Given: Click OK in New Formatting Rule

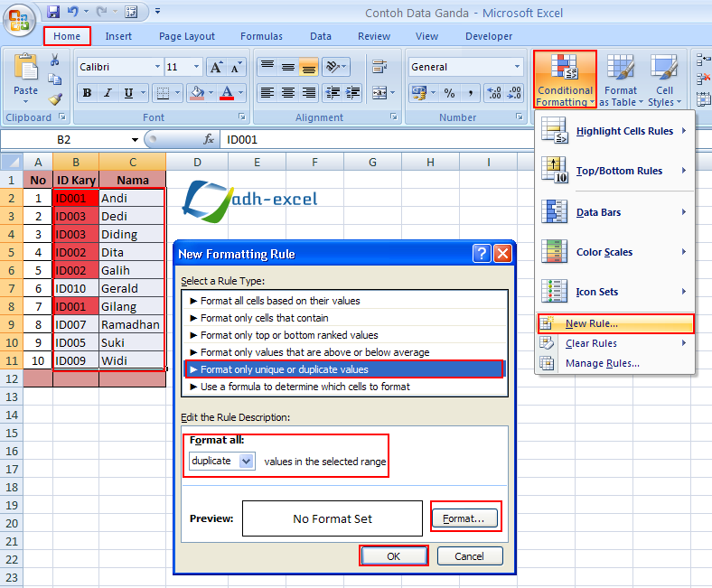Looking at the screenshot, I should (x=394, y=556).
